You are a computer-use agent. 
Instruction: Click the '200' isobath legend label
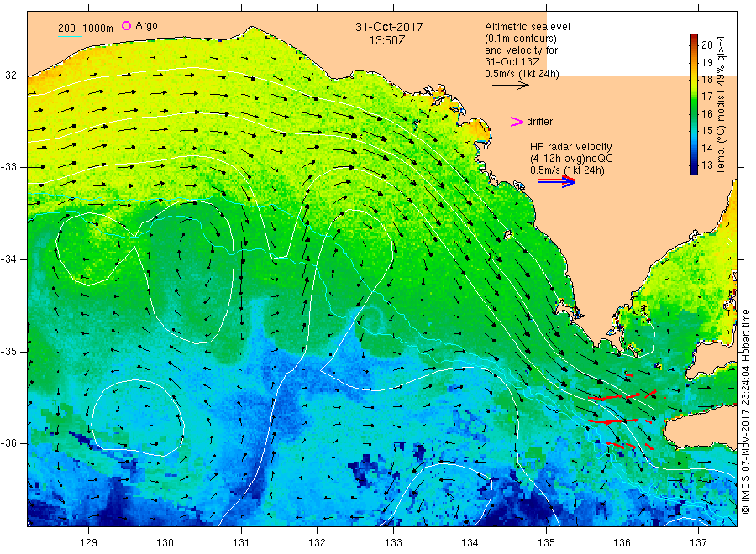pyautogui.click(x=66, y=29)
